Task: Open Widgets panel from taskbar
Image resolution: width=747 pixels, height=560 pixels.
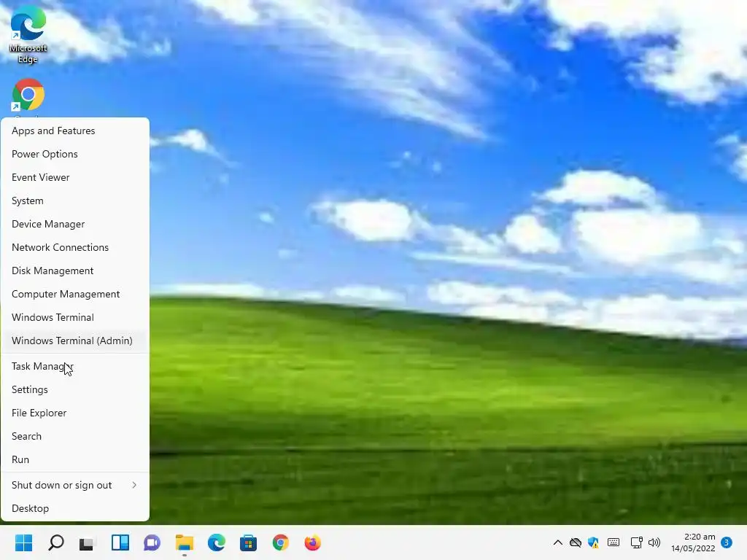Action: click(120, 542)
